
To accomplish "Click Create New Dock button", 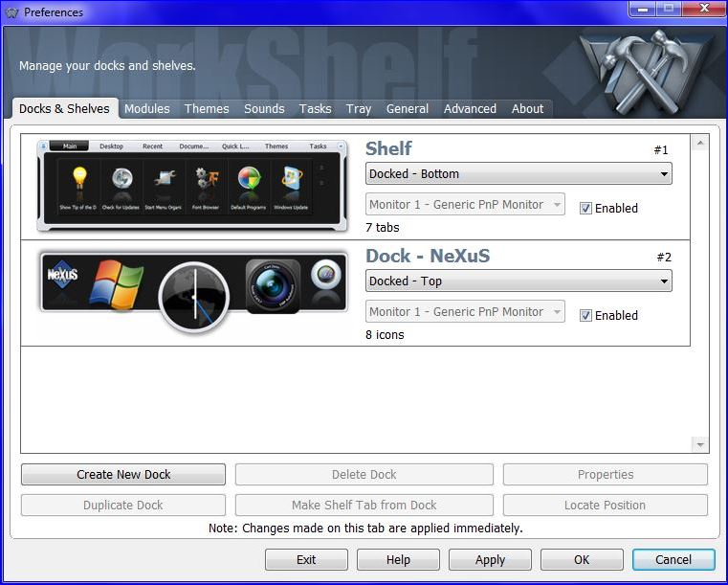I will (x=123, y=474).
